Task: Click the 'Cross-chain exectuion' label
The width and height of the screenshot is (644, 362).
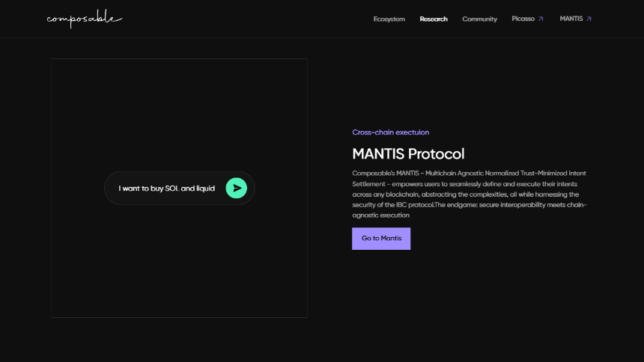Action: [x=391, y=132]
